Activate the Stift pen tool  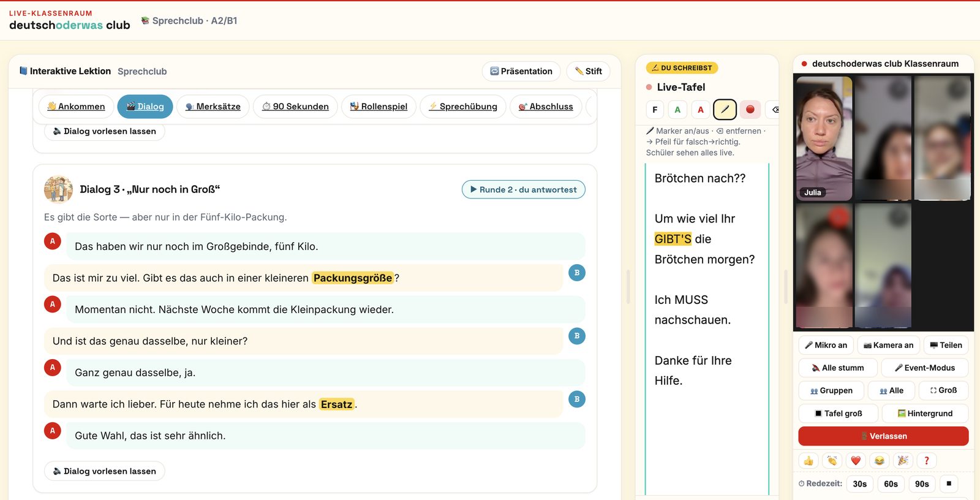point(588,71)
